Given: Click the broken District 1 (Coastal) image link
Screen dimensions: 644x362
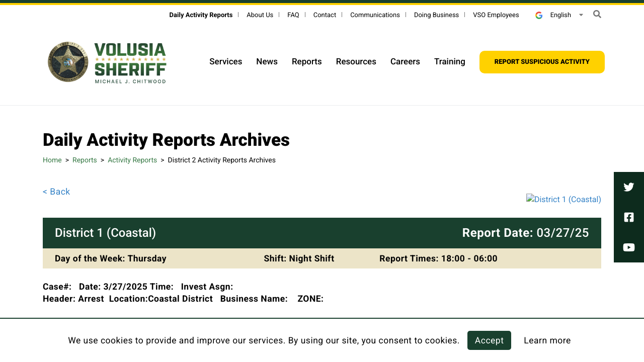Looking at the screenshot, I should [x=563, y=199].
